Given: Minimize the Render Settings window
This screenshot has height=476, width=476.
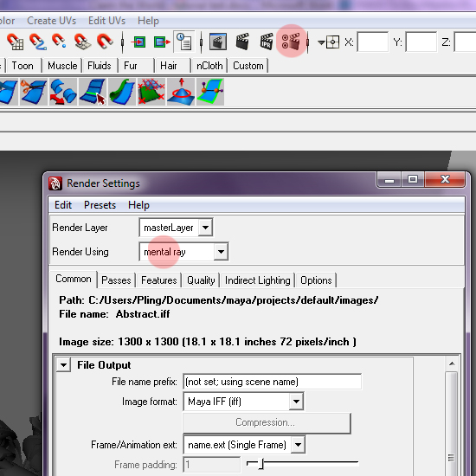Looking at the screenshot, I should 389,180.
